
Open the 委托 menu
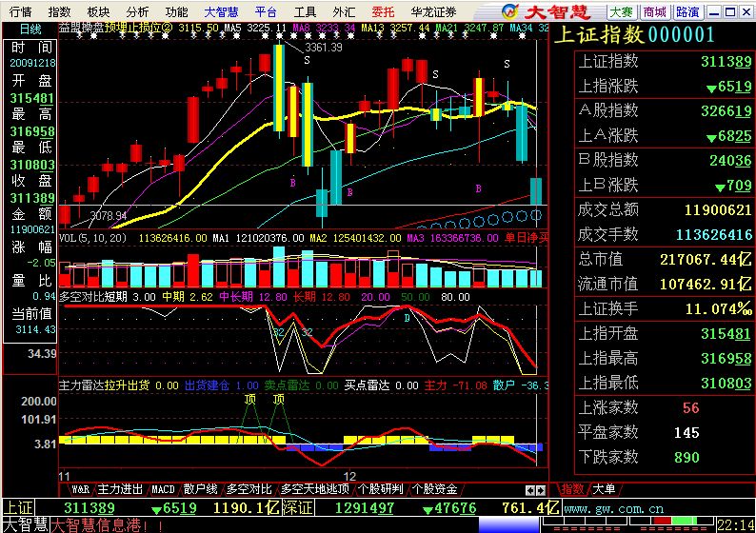tap(384, 11)
